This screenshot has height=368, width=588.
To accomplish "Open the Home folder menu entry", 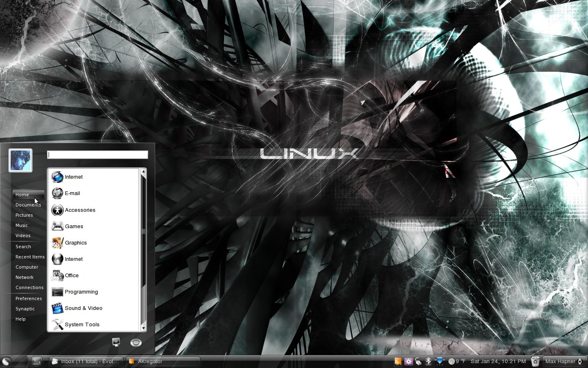I will tap(28, 195).
